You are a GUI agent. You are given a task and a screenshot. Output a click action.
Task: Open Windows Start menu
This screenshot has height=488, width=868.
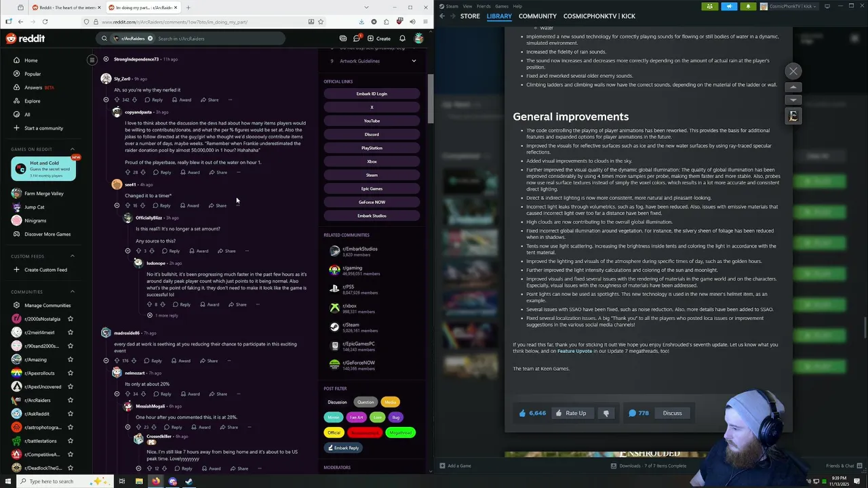(x=8, y=481)
